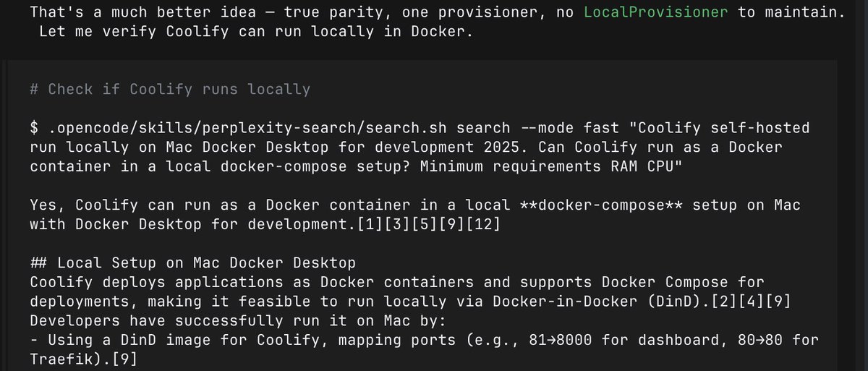Click the text 'Traefik).[9]'
Viewport: 868px width, 371px height.
84,359
